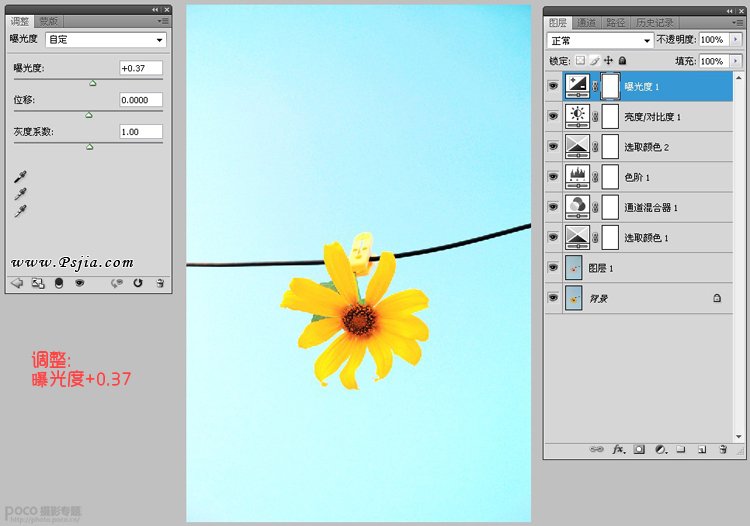750x526 pixels.
Task: Click the 图层 1 layer thumbnail
Action: click(x=574, y=267)
